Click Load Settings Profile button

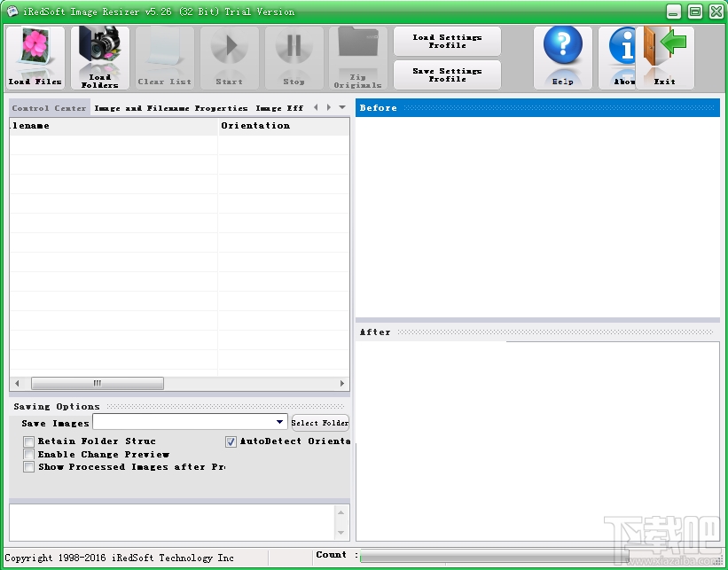447,42
